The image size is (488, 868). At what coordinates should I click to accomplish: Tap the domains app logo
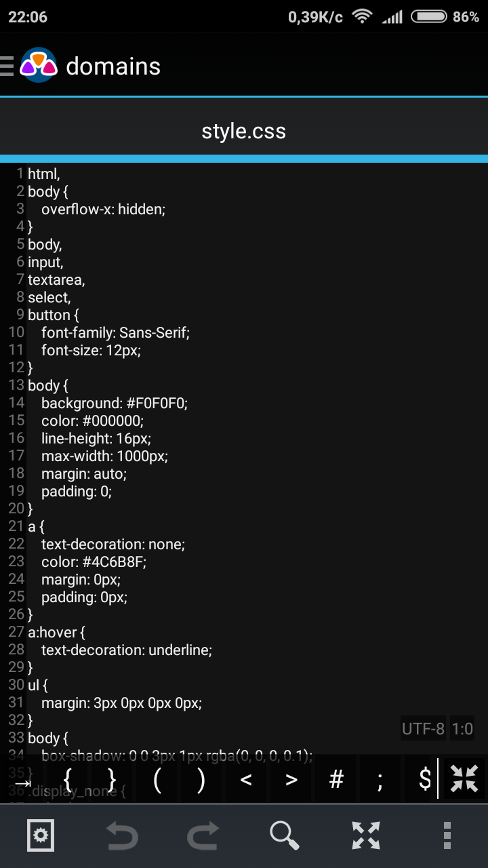tap(38, 66)
